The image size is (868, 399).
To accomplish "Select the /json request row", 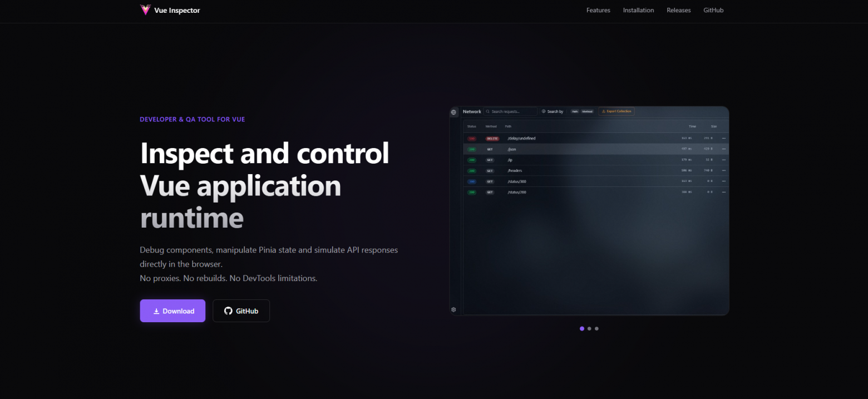I will 596,149.
